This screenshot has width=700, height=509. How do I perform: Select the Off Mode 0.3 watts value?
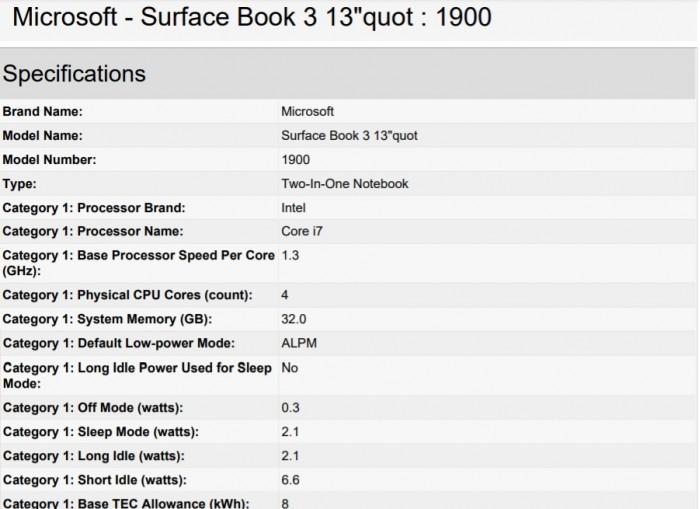pyautogui.click(x=290, y=408)
